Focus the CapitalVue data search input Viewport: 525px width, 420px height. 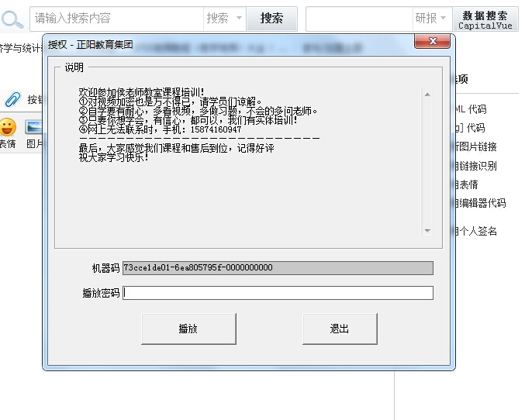pyautogui.click(x=359, y=19)
